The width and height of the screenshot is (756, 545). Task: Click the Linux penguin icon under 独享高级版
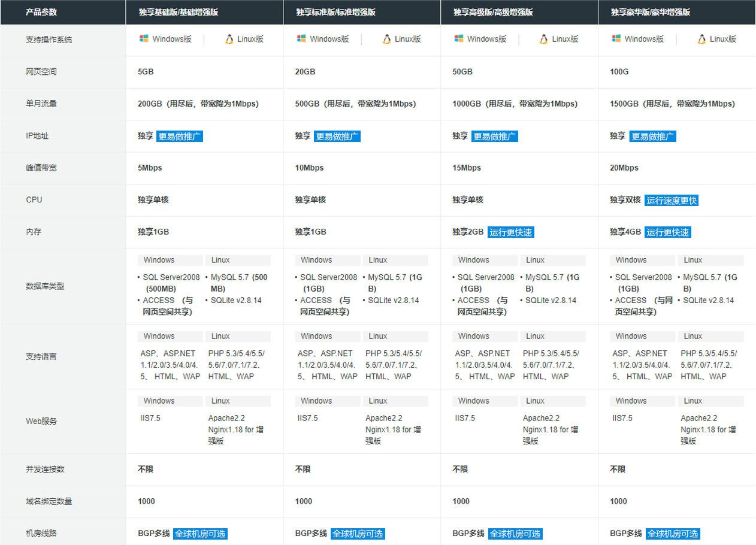click(x=544, y=39)
